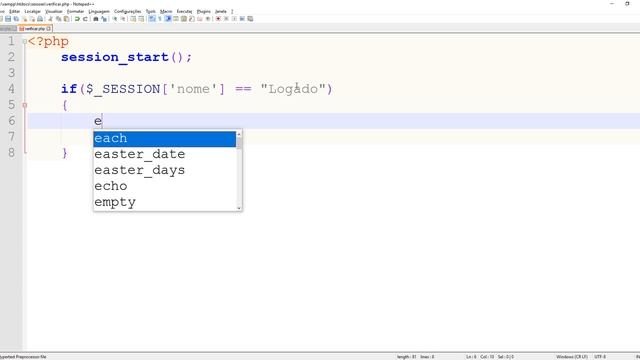
Task: Open the Tools menu
Action: pyautogui.click(x=151, y=11)
